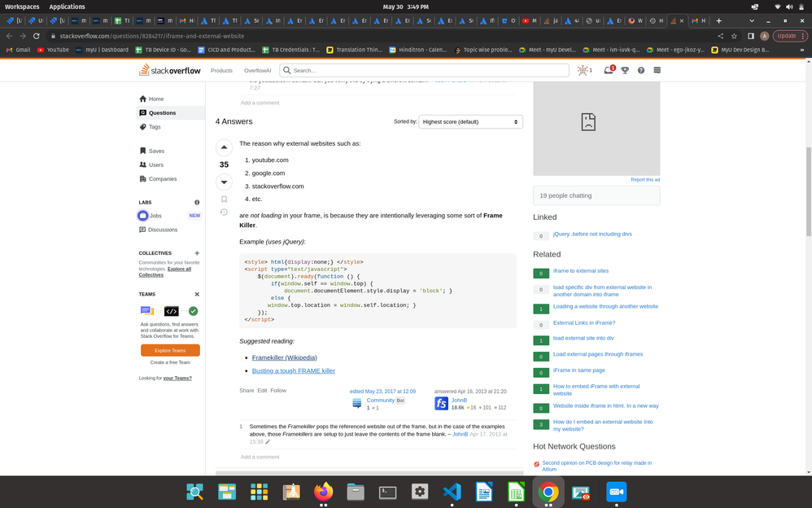Bookmark the top answer
The image size is (812, 508).
click(x=224, y=199)
